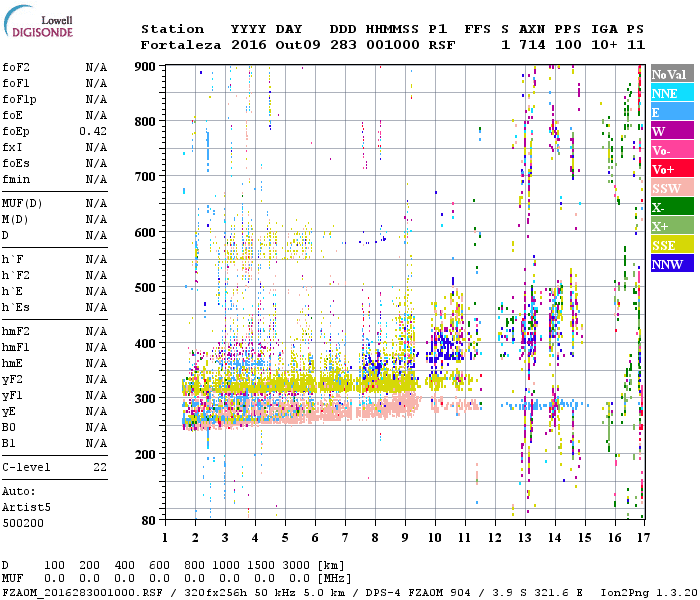Choose the SSW salmon legend swatch
Image resolution: width=700 pixels, height=600 pixels.
671,188
